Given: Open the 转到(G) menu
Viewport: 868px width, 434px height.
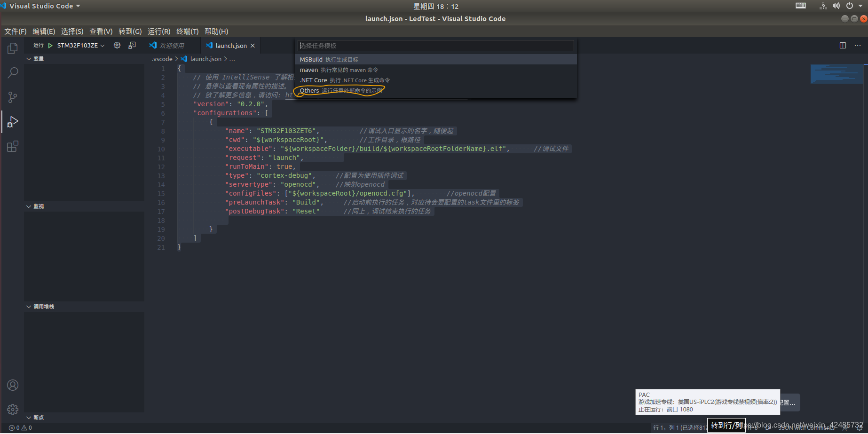Looking at the screenshot, I should click(x=130, y=32).
